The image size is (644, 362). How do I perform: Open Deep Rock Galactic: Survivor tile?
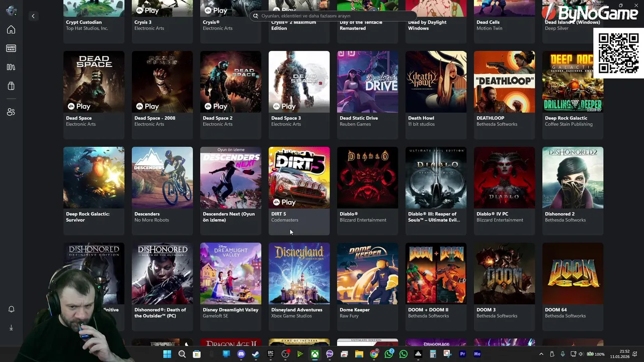pyautogui.click(x=94, y=191)
